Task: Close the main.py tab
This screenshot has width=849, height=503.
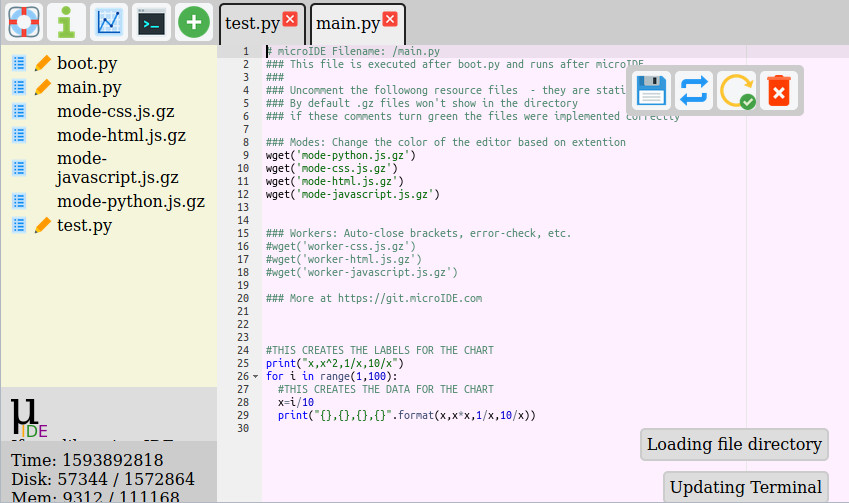Action: (390, 18)
